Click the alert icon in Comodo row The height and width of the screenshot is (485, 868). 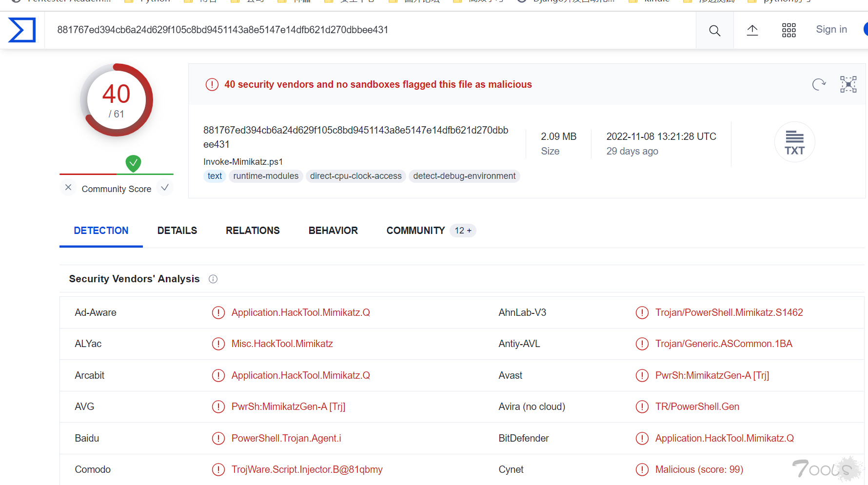(218, 469)
